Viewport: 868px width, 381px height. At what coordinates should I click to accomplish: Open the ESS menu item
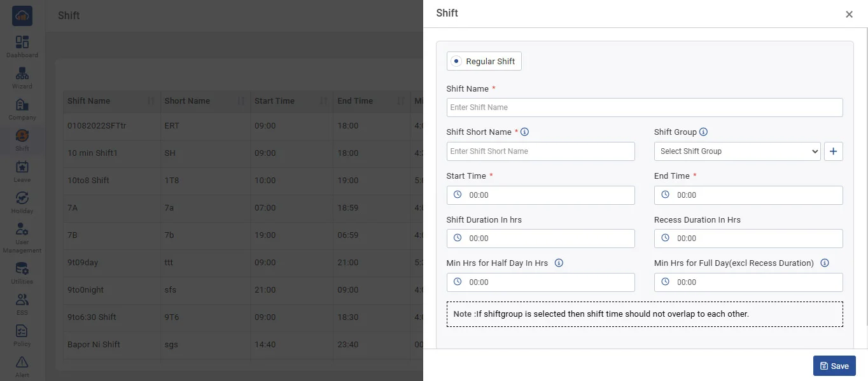pyautogui.click(x=22, y=300)
